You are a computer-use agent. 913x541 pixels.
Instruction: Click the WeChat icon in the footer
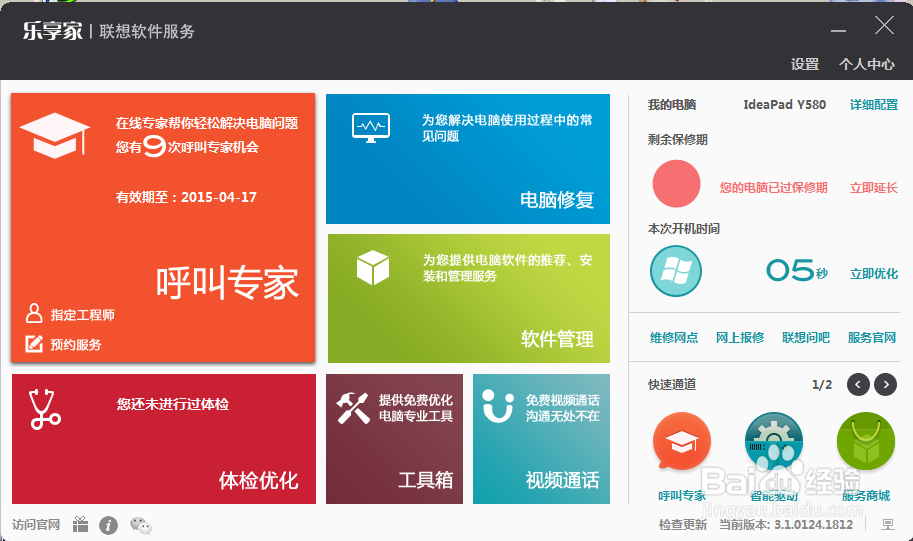(140, 525)
